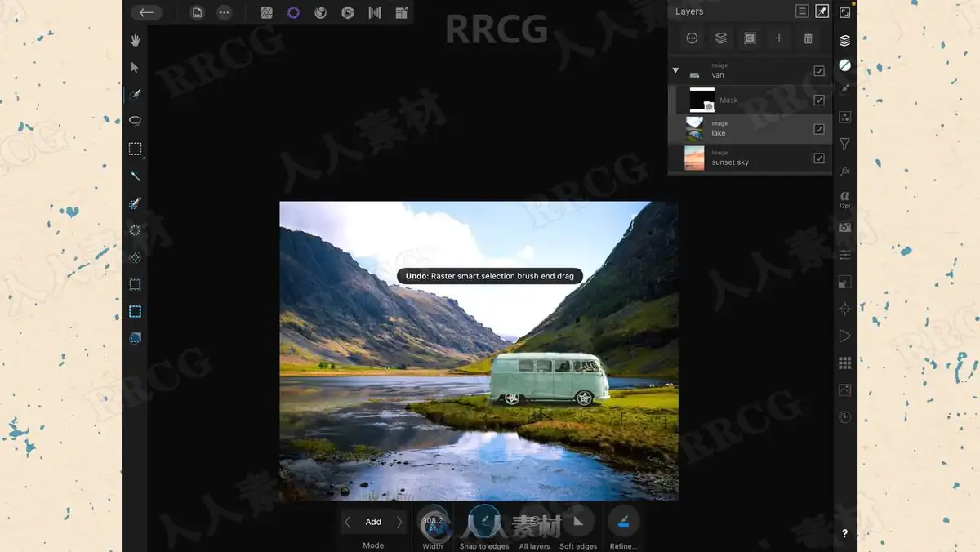Image resolution: width=980 pixels, height=552 pixels.
Task: Toggle the All layers option
Action: click(x=535, y=521)
